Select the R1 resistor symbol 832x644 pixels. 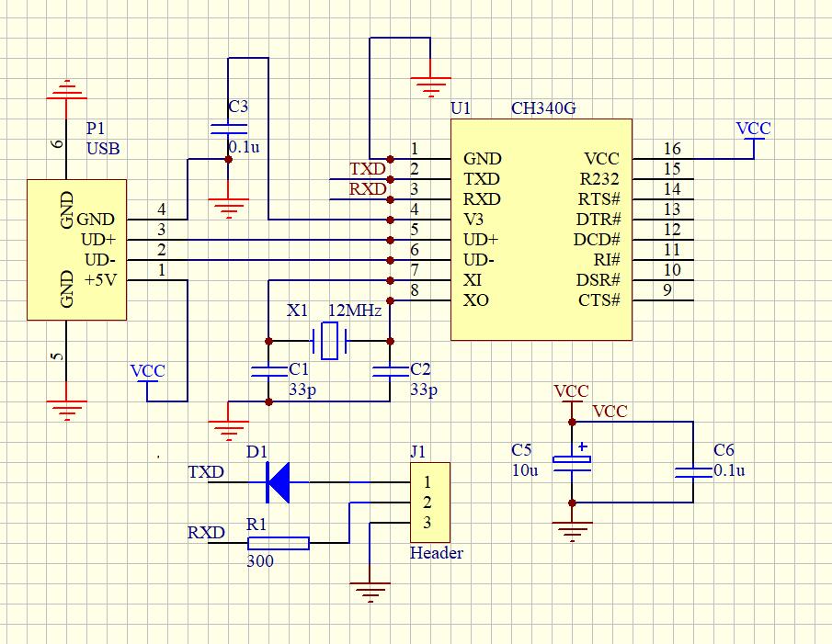(x=278, y=543)
